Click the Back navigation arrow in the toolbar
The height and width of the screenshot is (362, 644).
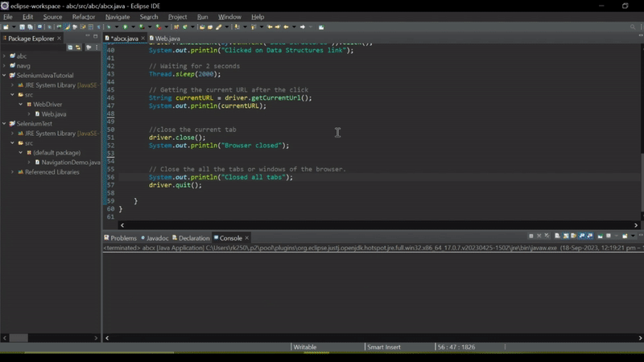[x=286, y=27]
